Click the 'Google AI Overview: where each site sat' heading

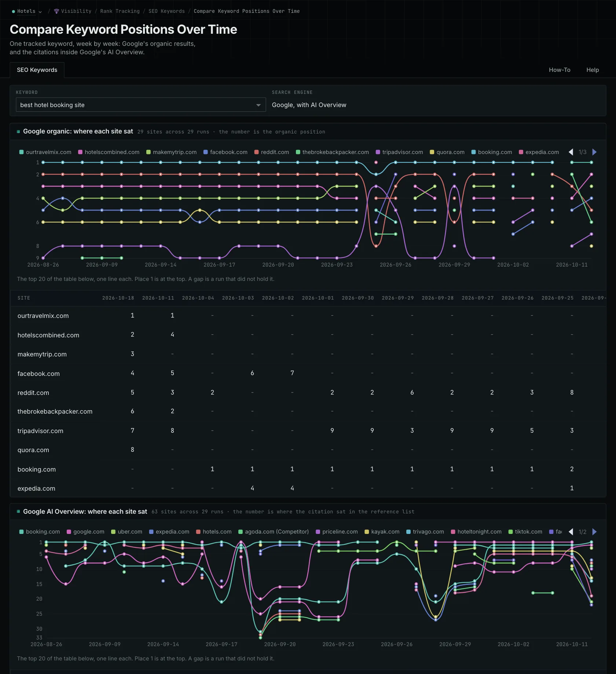coord(85,512)
